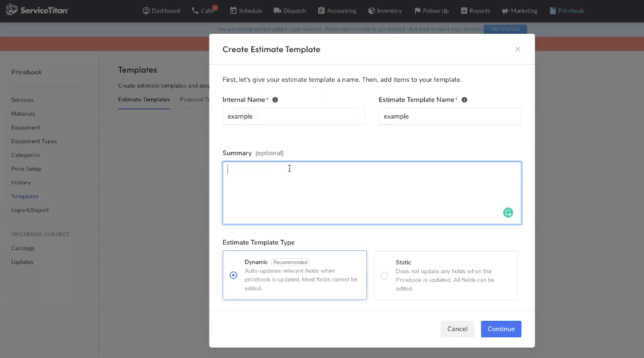The height and width of the screenshot is (358, 644).
Task: Open the Follow Up flag icon
Action: tap(417, 10)
